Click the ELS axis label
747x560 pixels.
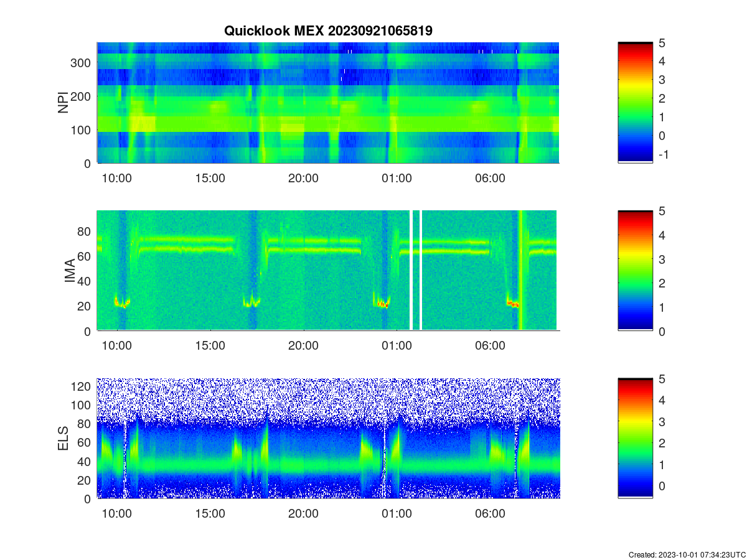pos(63,439)
